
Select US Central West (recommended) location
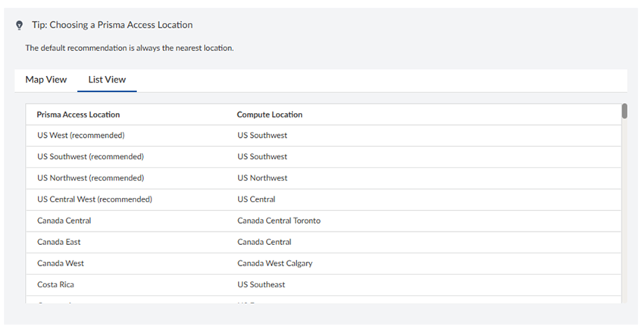(x=95, y=199)
